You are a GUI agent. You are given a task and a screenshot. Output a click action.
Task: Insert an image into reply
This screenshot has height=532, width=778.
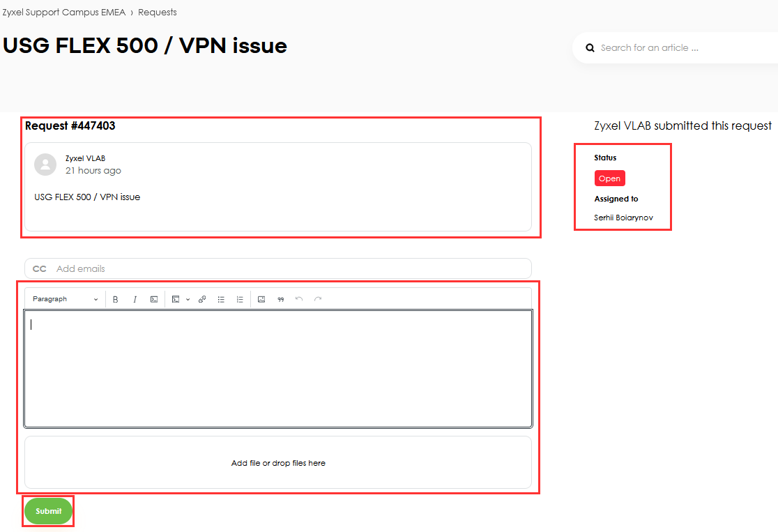point(261,299)
